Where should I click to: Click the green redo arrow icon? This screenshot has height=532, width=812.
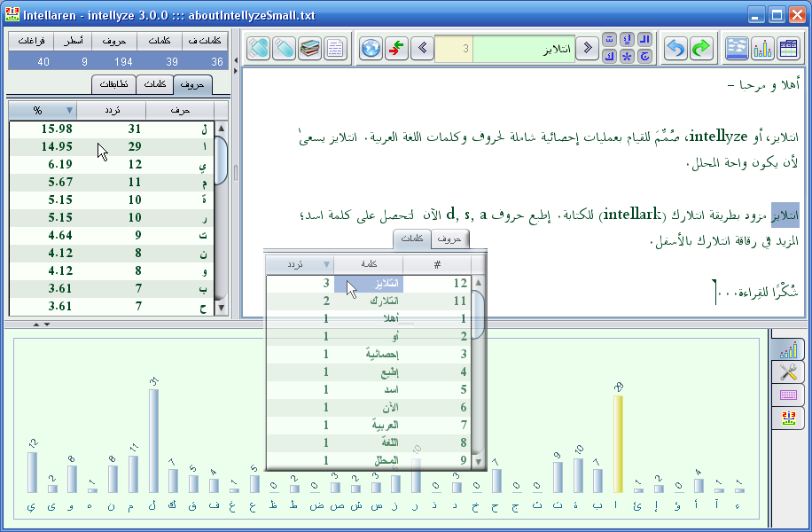(x=701, y=49)
